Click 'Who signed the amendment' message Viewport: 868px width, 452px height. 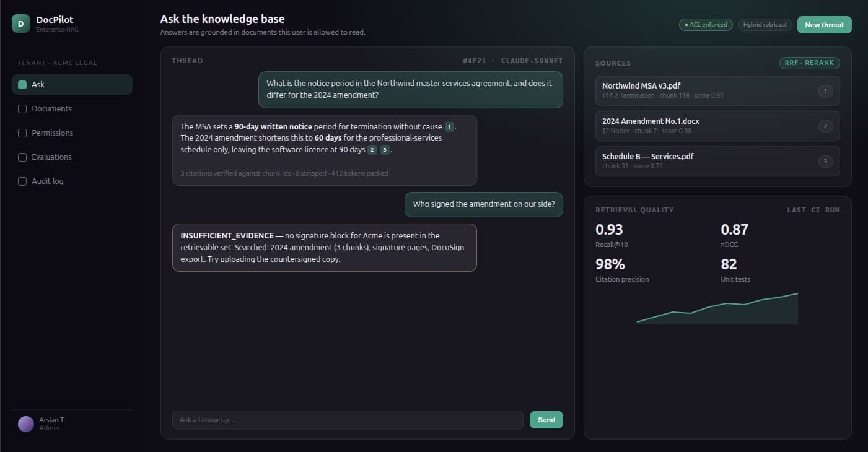point(484,204)
